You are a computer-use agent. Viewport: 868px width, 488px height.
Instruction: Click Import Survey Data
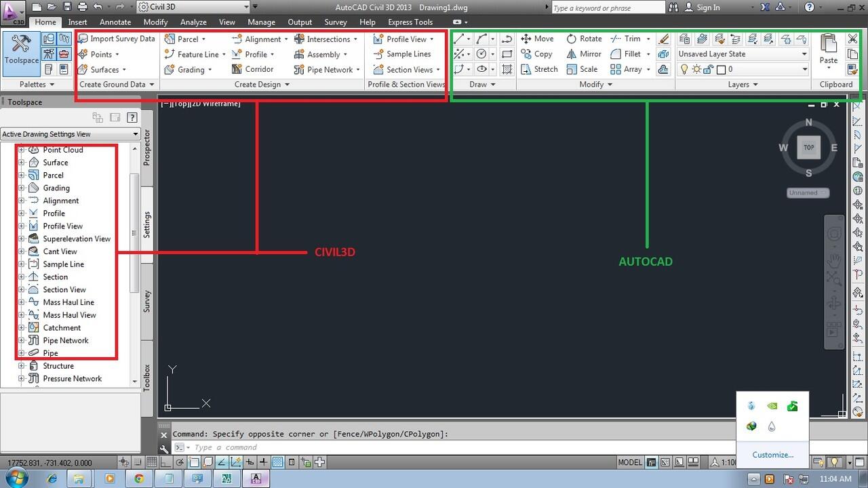[116, 39]
